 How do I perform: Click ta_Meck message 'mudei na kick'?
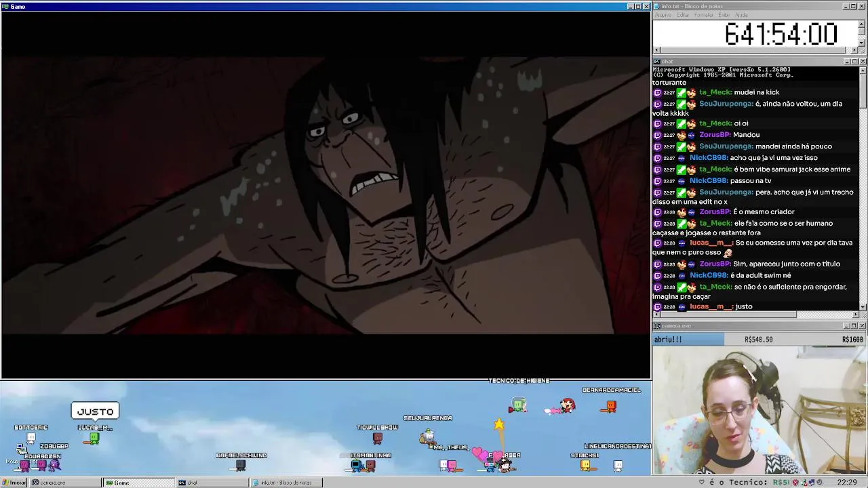pos(756,92)
